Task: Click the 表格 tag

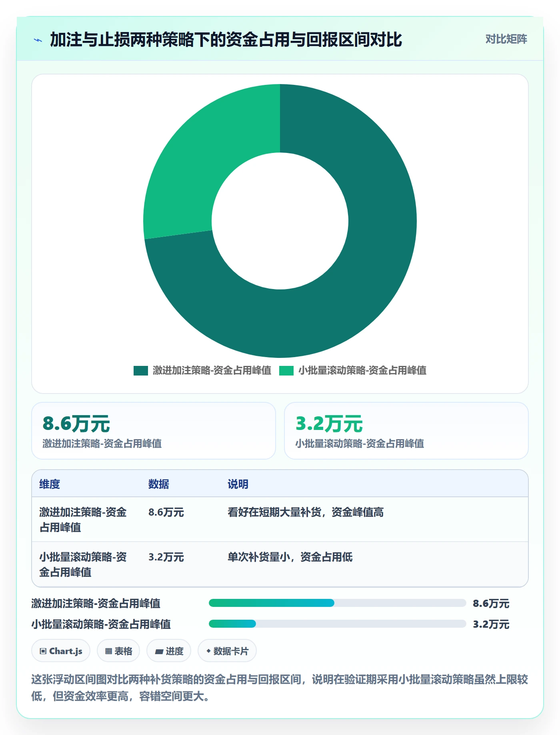Action: pos(118,651)
